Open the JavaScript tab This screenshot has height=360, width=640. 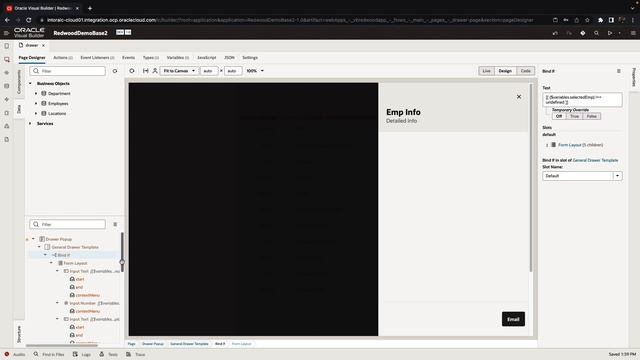coord(207,58)
